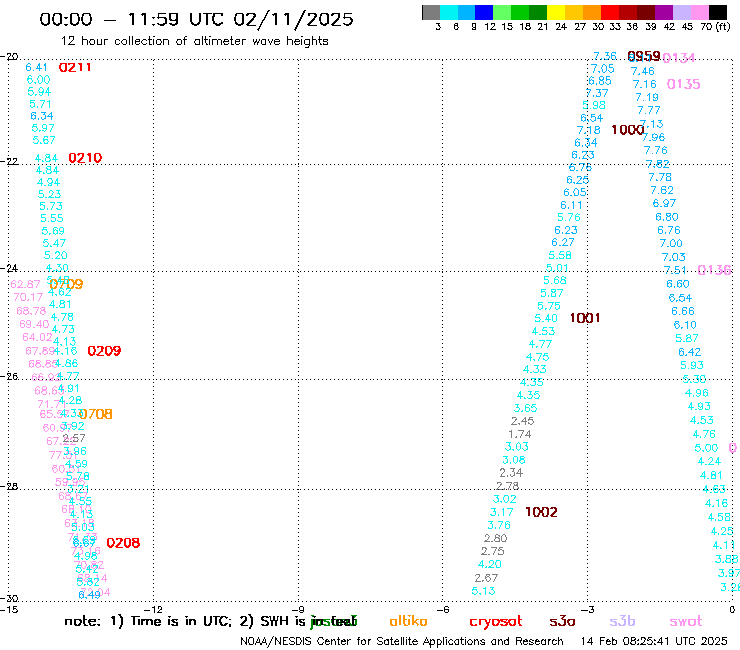Click the wave height value '5.94'

39,92
